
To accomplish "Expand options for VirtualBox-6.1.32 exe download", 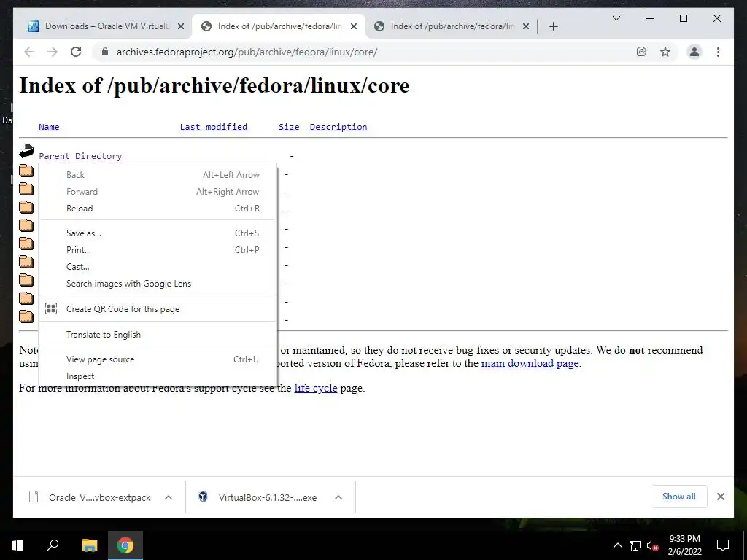I will click(338, 497).
